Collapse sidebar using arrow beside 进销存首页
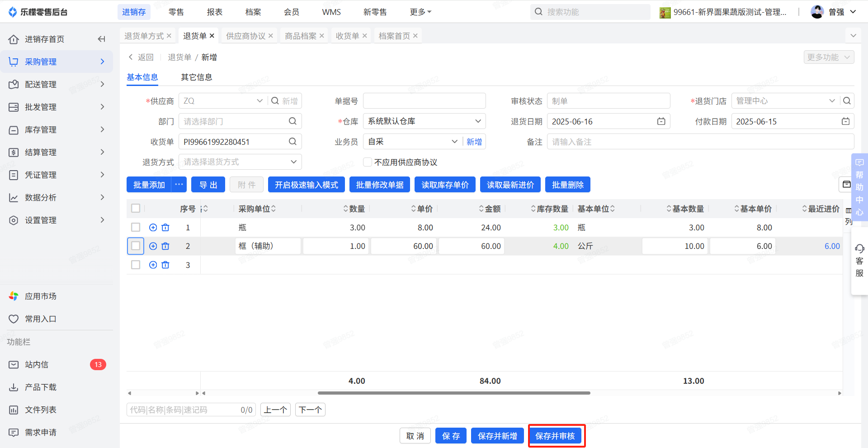 coord(101,39)
